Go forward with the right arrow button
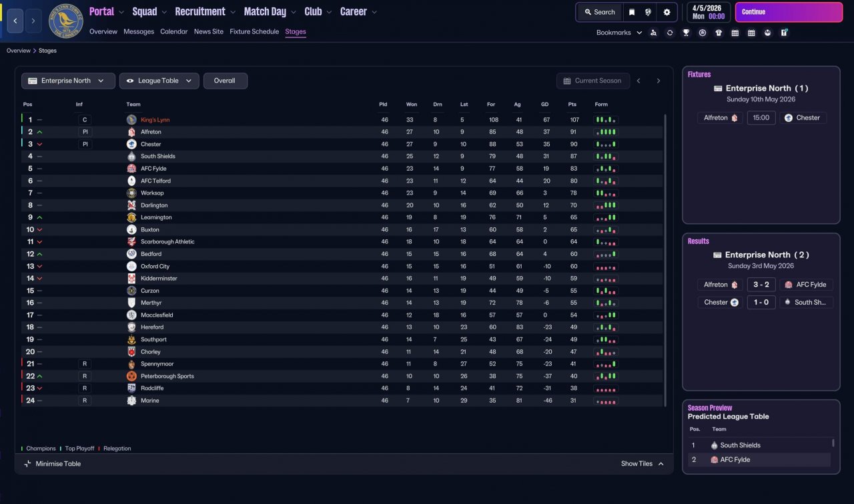 point(33,21)
